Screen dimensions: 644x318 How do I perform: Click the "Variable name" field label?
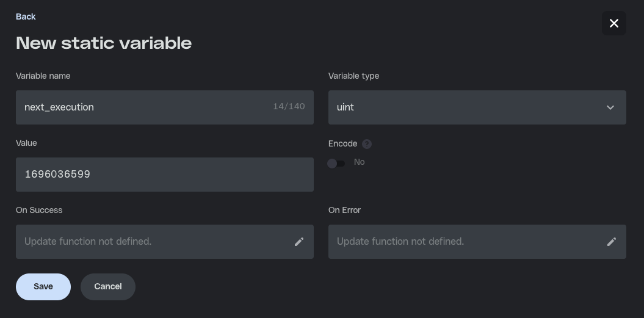(x=43, y=76)
